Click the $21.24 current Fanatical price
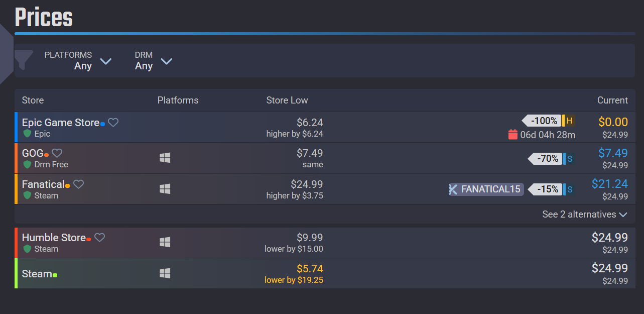644x314 pixels. (610, 184)
